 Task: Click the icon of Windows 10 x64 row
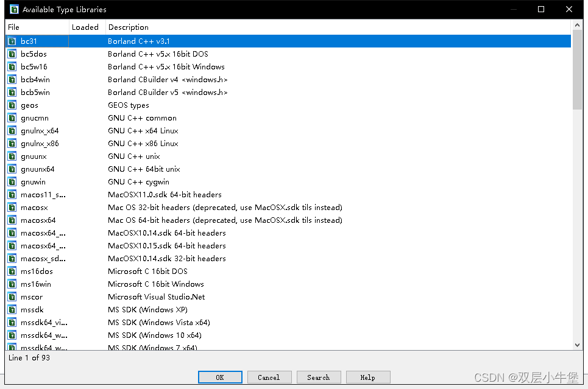coord(12,335)
